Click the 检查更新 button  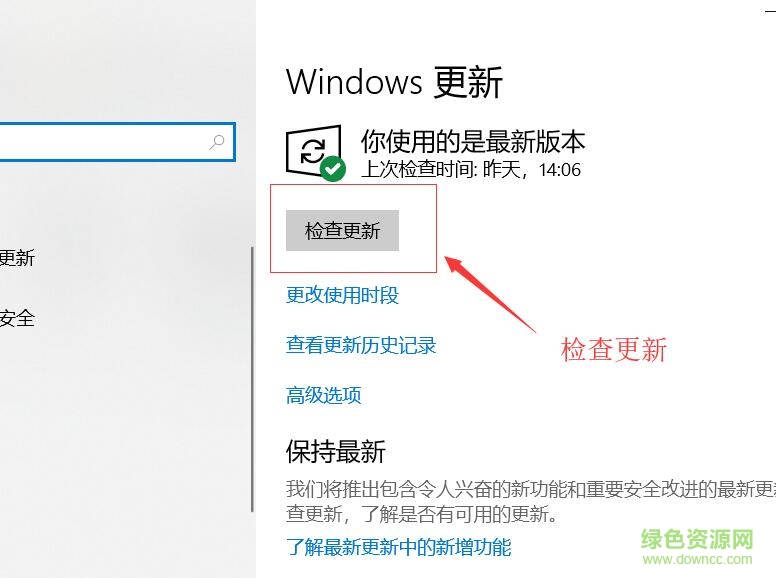[x=342, y=231]
